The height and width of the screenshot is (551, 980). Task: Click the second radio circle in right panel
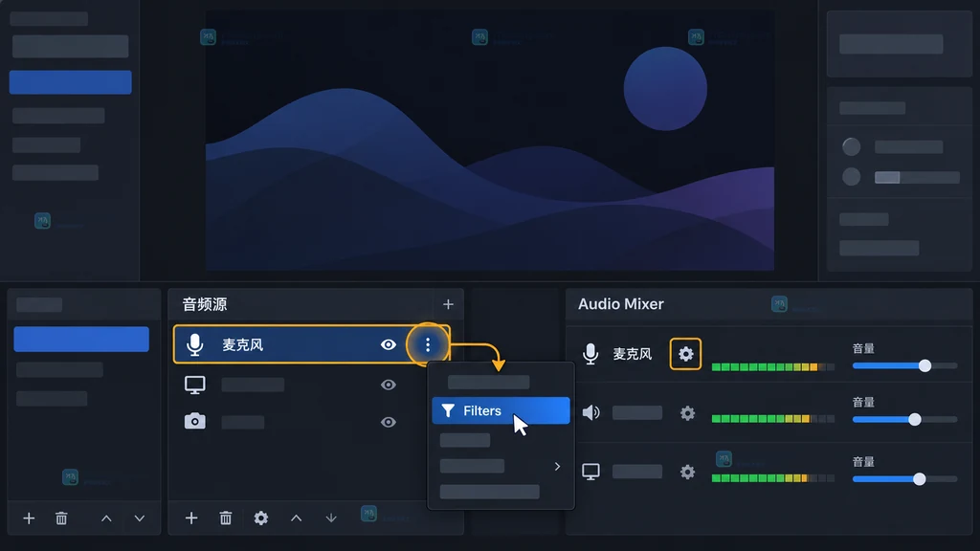[851, 177]
